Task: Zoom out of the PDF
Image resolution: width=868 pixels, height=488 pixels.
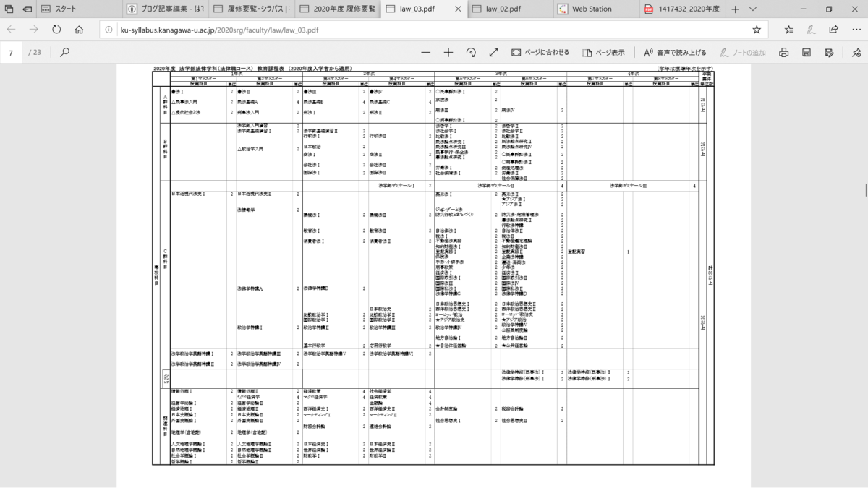Action: [x=425, y=53]
